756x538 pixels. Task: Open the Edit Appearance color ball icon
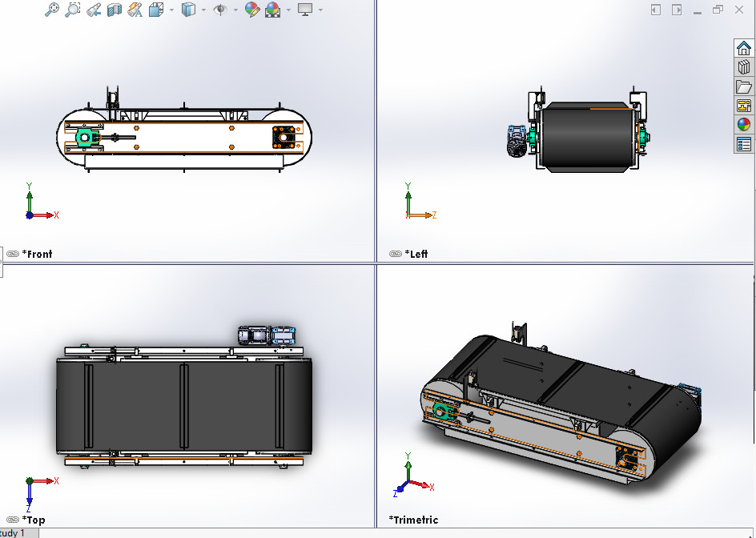[251, 10]
